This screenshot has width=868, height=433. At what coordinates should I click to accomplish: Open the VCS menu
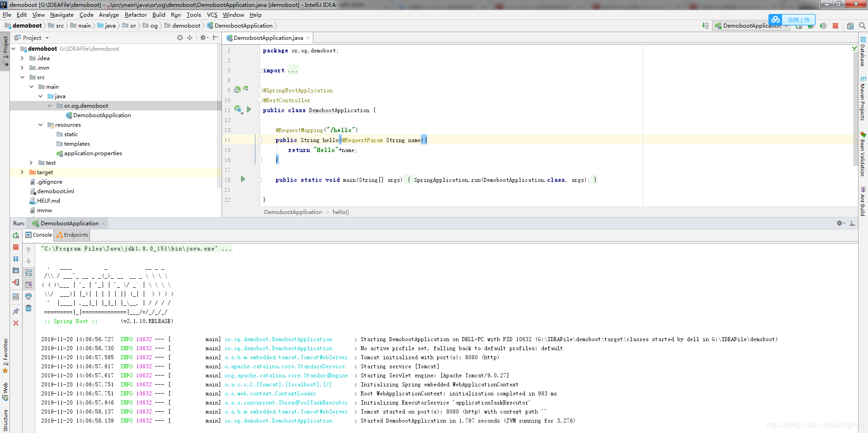pos(212,14)
